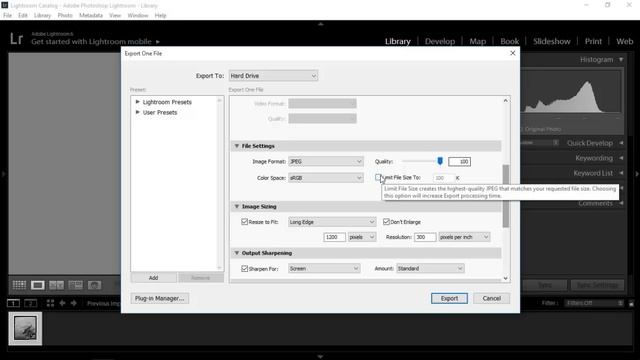Screen dimensions: 640x360
Task: Open Image Format JPEG dropdown
Action: click(325, 162)
